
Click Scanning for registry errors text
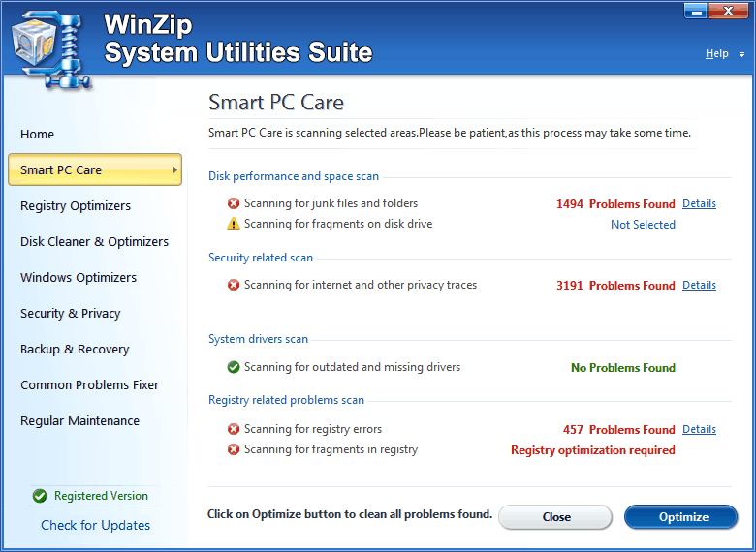tap(313, 429)
